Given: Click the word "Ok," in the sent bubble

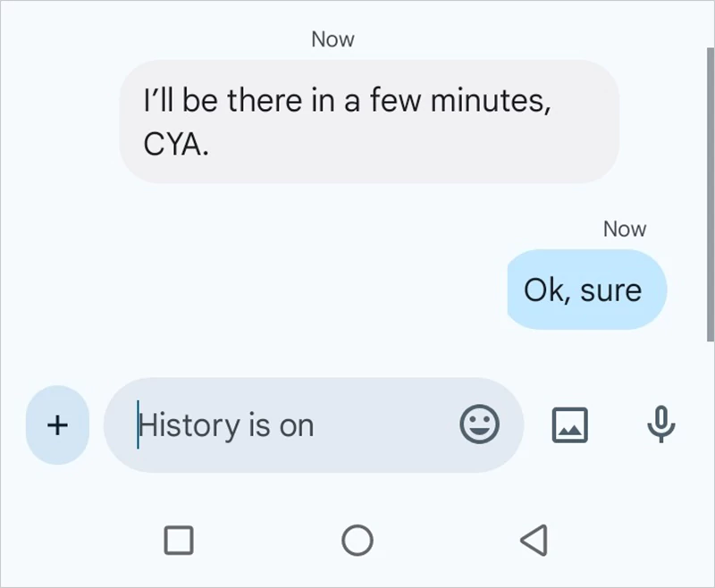Looking at the screenshot, I should (547, 290).
